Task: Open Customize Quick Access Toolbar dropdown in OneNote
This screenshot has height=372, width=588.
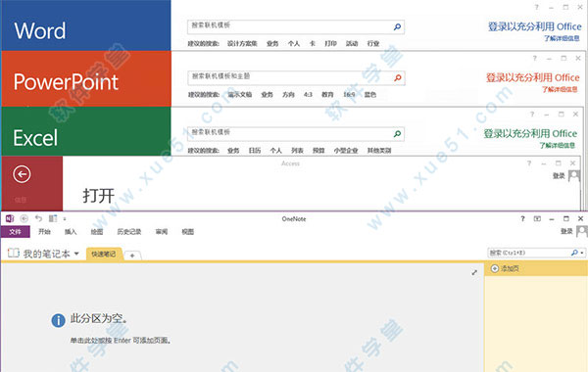Action: point(65,218)
